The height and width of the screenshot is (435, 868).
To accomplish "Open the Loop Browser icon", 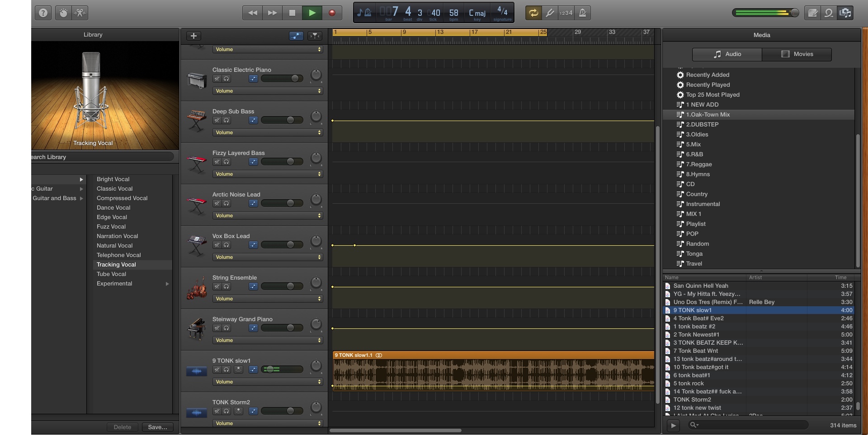I will click(829, 13).
